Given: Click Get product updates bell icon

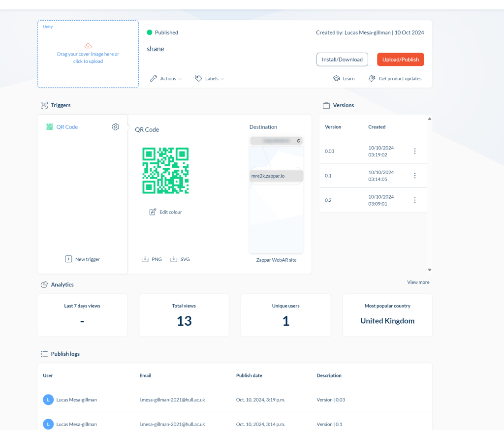Looking at the screenshot, I should 372,79.
